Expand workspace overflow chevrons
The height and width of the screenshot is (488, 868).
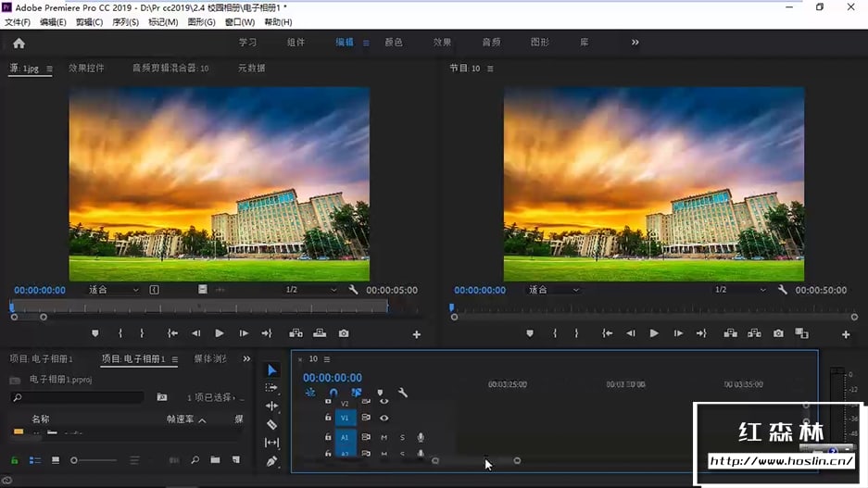(635, 42)
